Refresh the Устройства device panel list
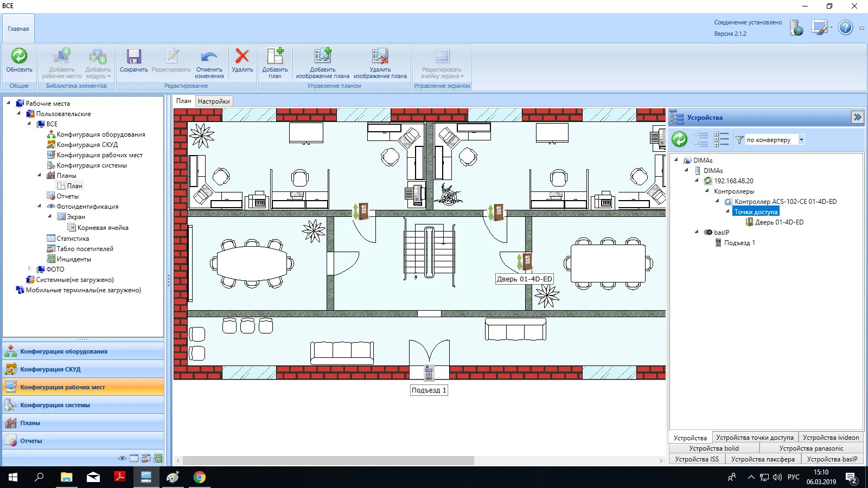The image size is (868, 488). [x=679, y=140]
